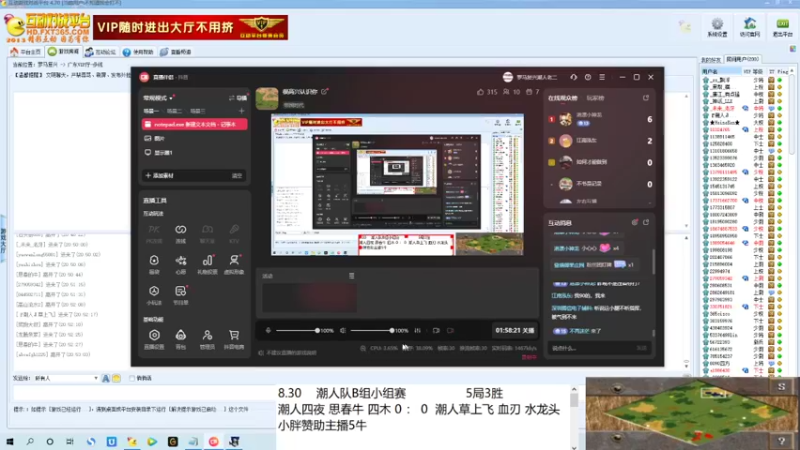Switch to scene two tab

point(174,111)
